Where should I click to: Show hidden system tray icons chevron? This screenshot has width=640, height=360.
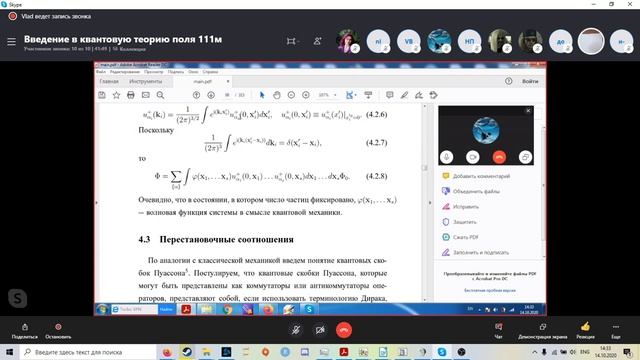coord(534,352)
